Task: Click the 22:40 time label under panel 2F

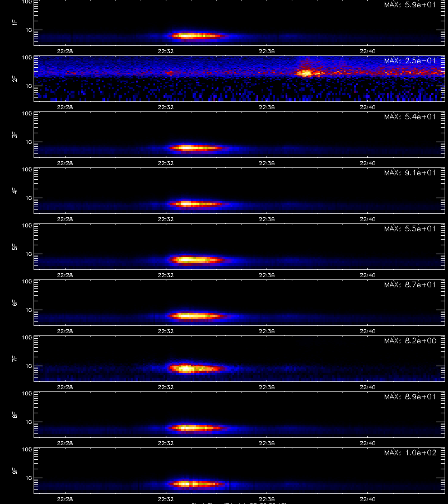Action: pos(368,107)
